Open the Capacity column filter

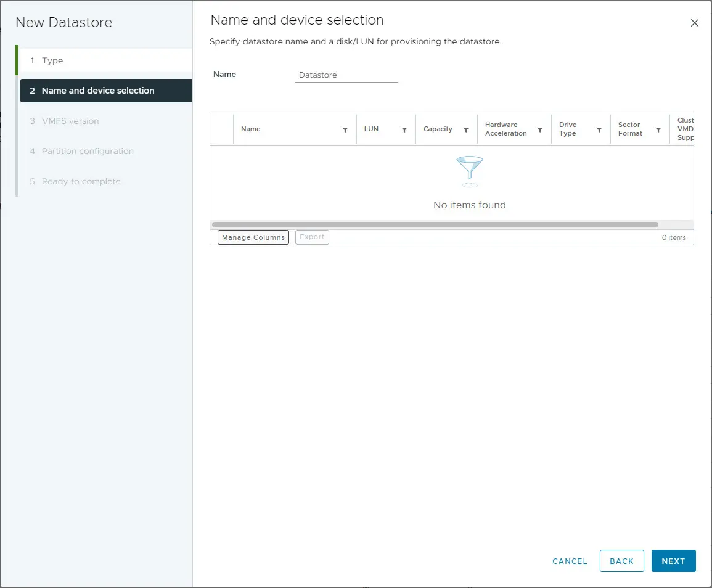[x=466, y=130]
